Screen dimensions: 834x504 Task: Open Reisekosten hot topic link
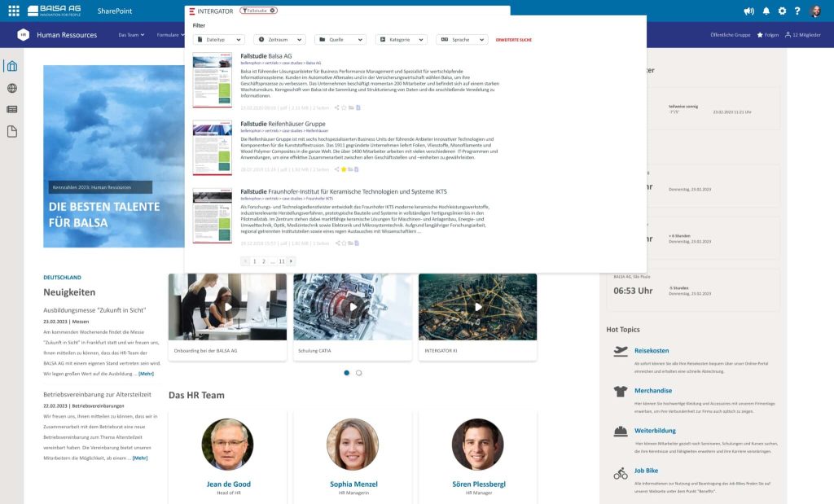click(x=652, y=350)
